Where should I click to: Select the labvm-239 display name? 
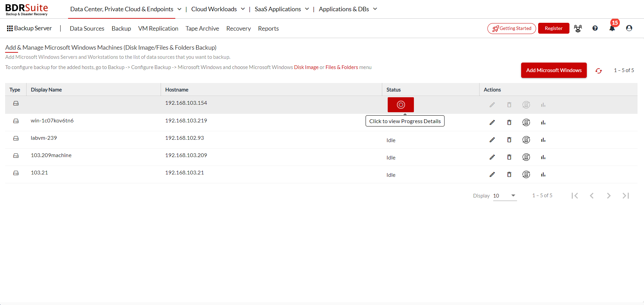tap(44, 138)
